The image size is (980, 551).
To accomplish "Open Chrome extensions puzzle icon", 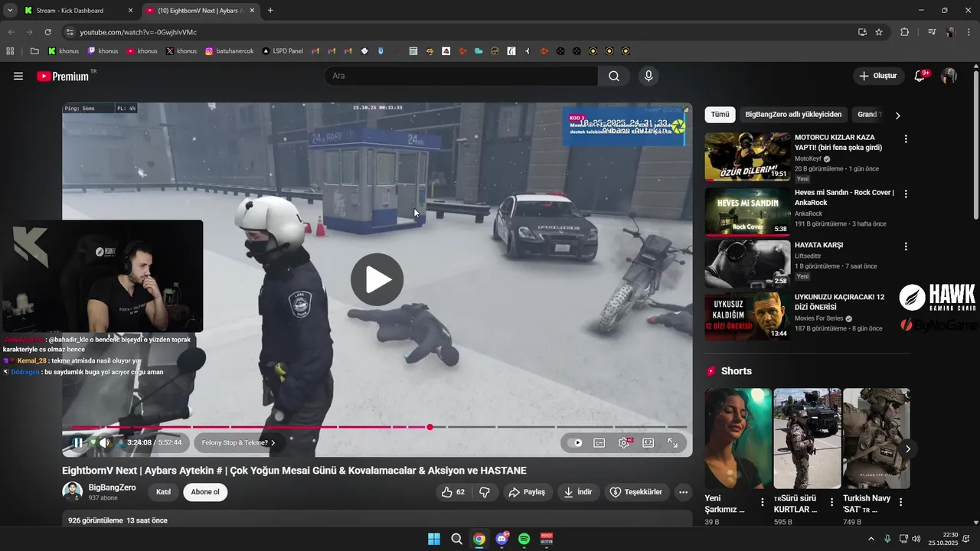I will [x=904, y=32].
